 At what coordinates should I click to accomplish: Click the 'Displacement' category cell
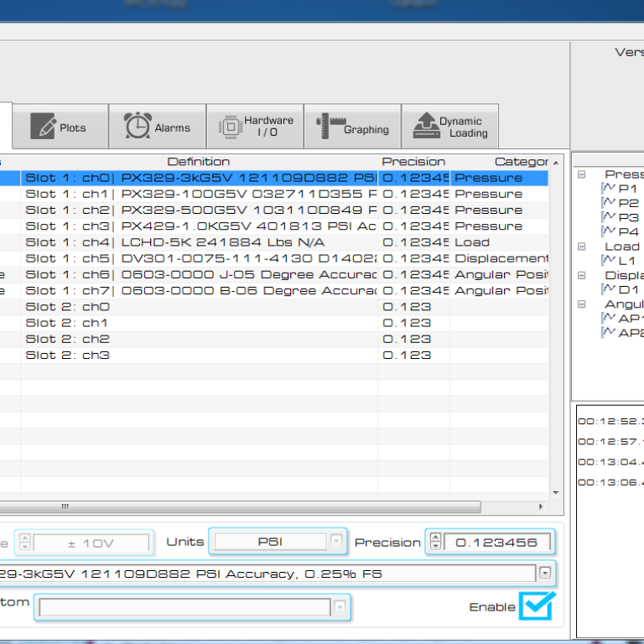(501, 258)
